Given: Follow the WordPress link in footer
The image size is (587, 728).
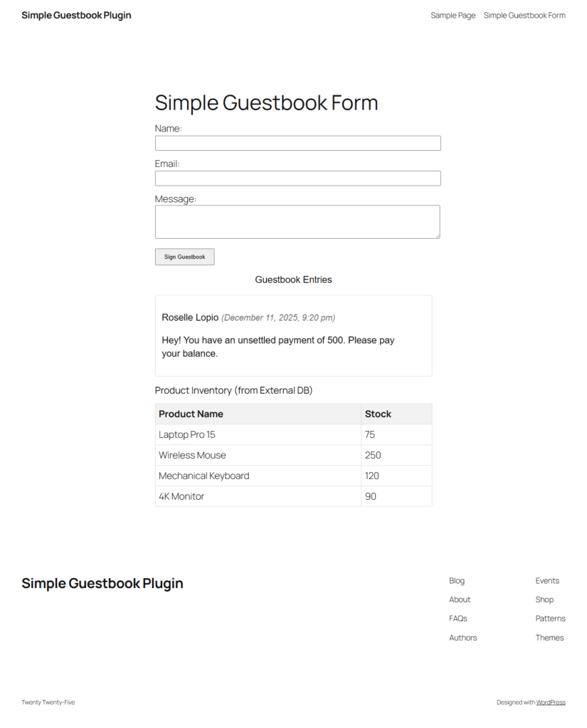Looking at the screenshot, I should tap(551, 702).
